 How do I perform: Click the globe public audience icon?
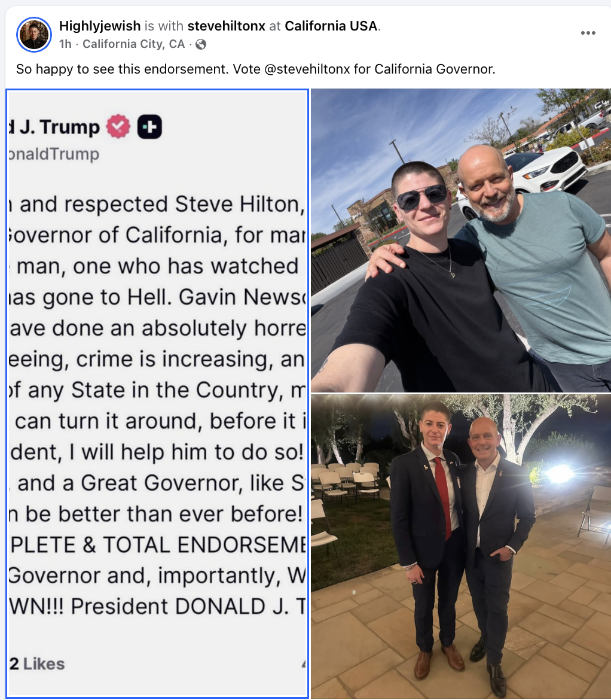click(201, 44)
